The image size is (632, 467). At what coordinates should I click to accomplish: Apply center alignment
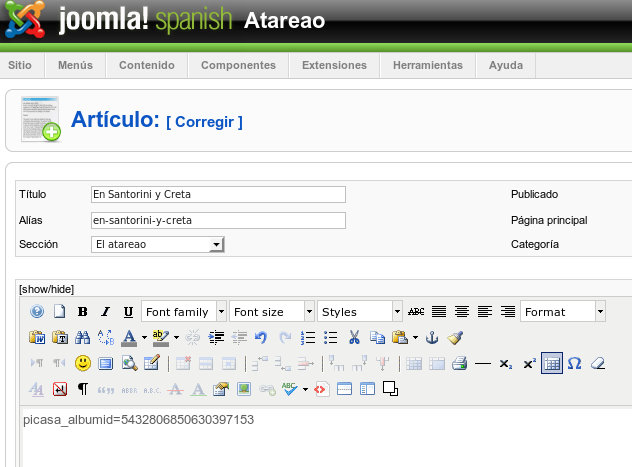[462, 311]
